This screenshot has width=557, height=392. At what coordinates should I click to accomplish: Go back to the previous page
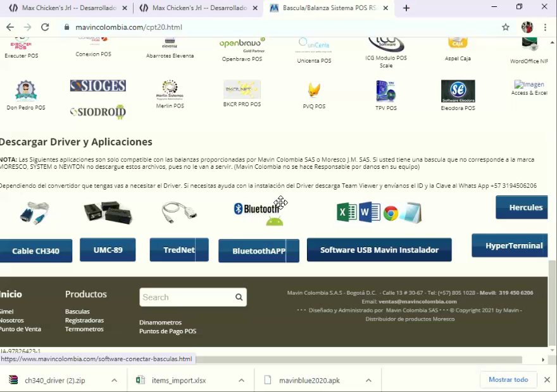tap(10, 27)
